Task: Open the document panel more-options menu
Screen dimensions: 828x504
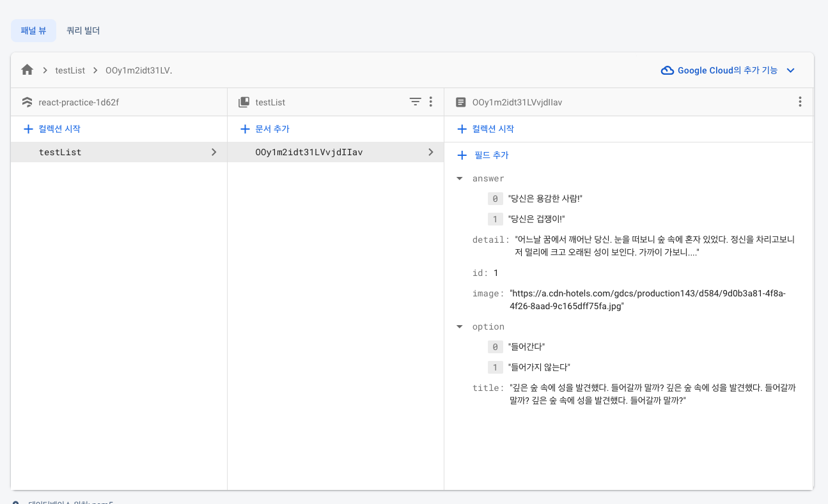Action: [x=800, y=102]
